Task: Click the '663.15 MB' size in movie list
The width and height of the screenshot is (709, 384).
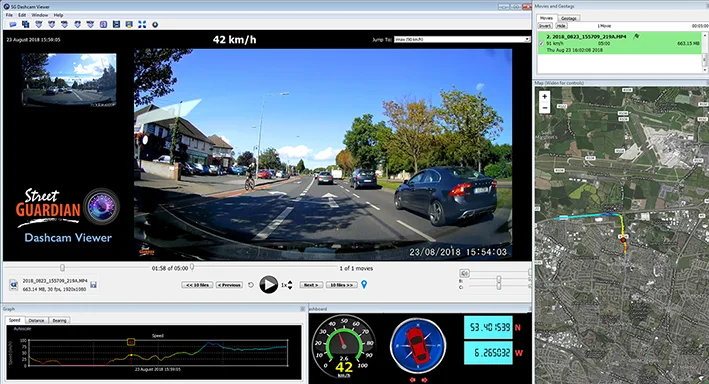Action: pyautogui.click(x=688, y=43)
